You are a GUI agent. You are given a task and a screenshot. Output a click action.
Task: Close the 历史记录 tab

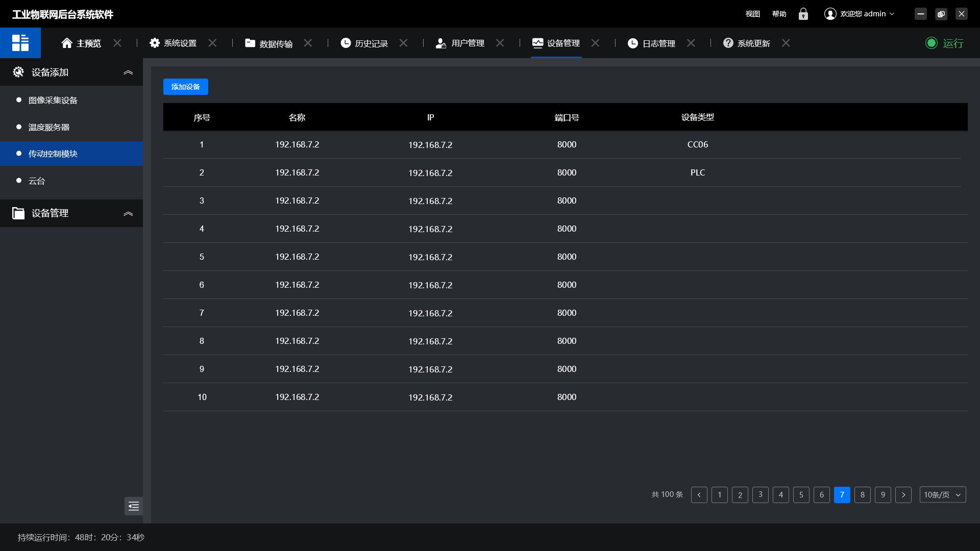[x=404, y=43]
